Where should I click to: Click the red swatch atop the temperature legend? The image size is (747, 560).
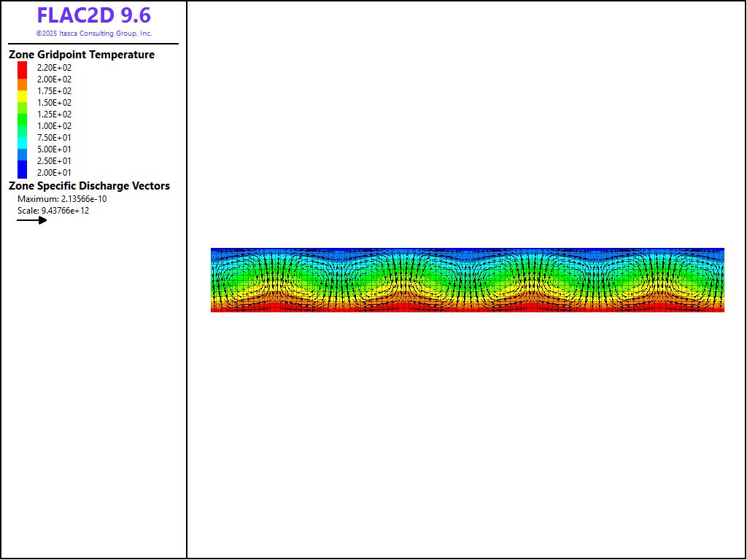[23, 68]
